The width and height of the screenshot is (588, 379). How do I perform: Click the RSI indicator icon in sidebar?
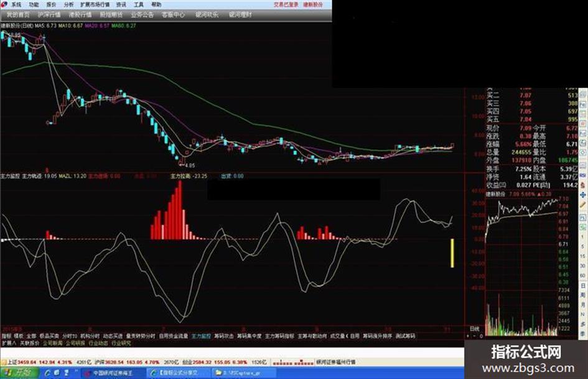(x=583, y=175)
